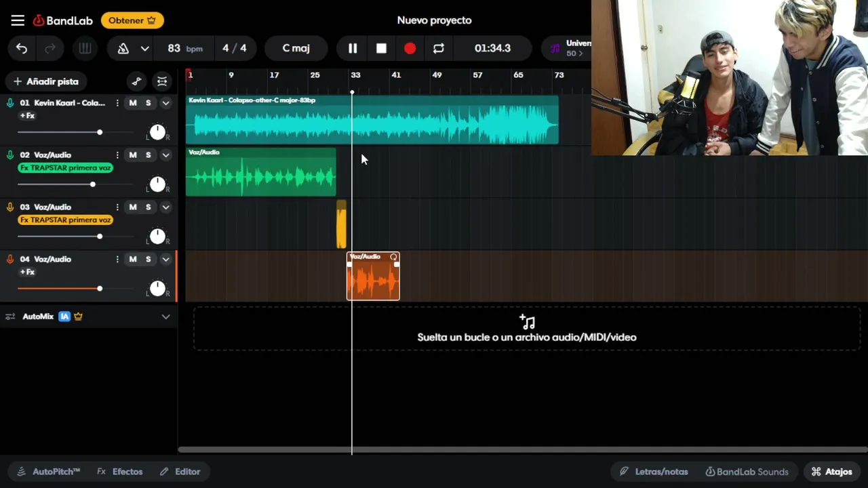
Task: Pause playback
Action: coord(353,48)
